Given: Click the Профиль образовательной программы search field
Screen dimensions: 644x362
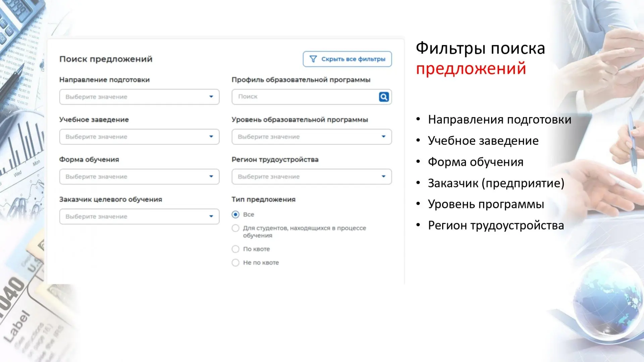Looking at the screenshot, I should pos(304,97).
